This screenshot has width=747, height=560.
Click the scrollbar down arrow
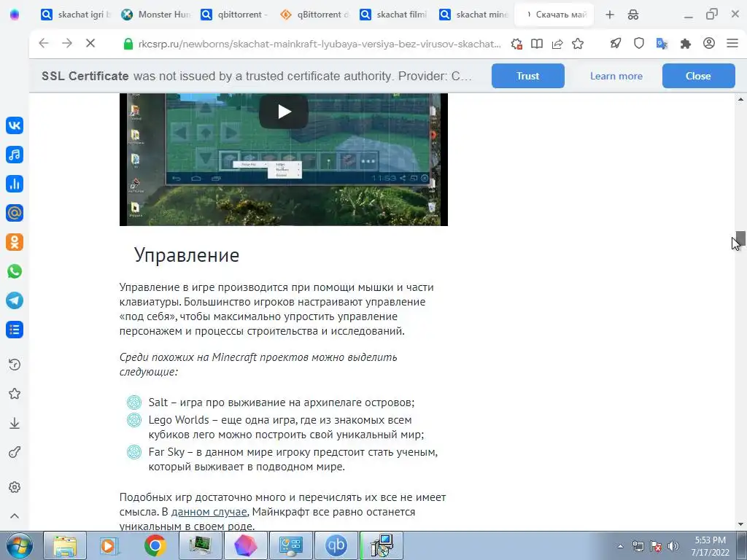click(x=740, y=524)
